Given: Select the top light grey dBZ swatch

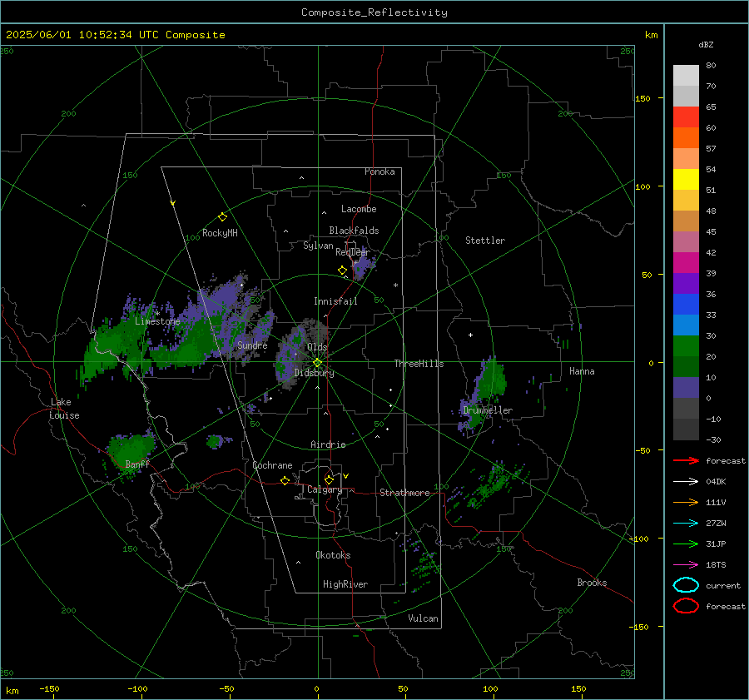Looking at the screenshot, I should click(686, 76).
